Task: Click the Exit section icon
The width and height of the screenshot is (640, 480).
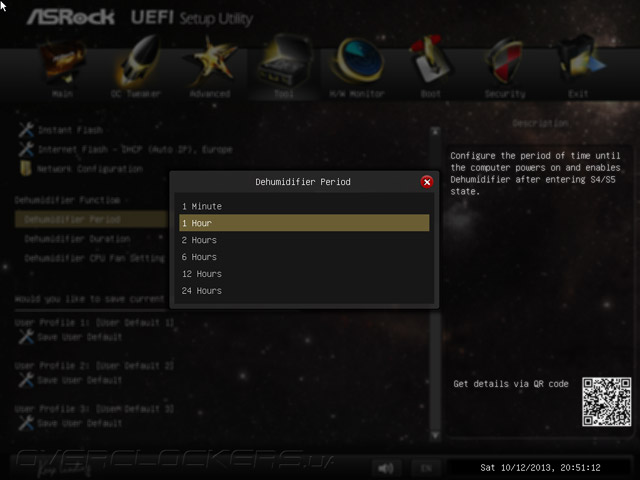Action: (580, 61)
